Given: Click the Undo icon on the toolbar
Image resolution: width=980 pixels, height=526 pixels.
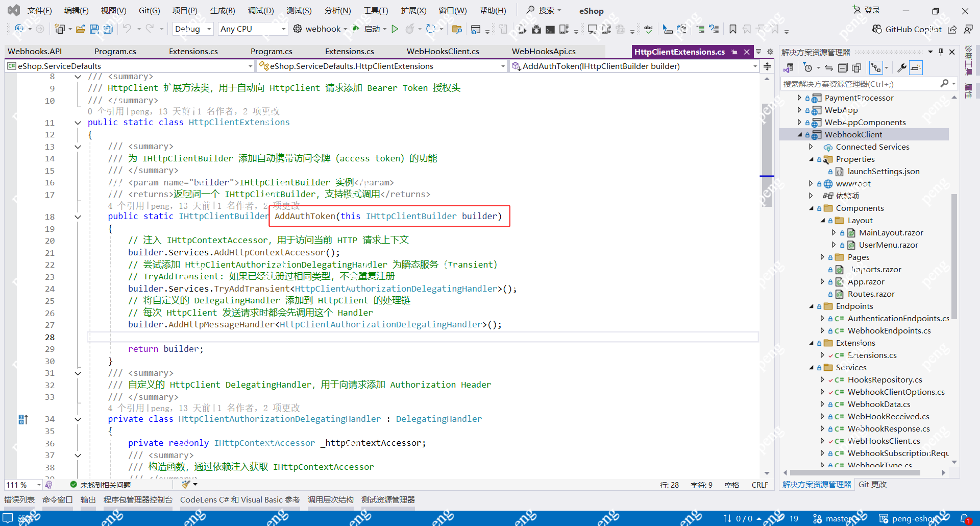Looking at the screenshot, I should pyautogui.click(x=128, y=29).
